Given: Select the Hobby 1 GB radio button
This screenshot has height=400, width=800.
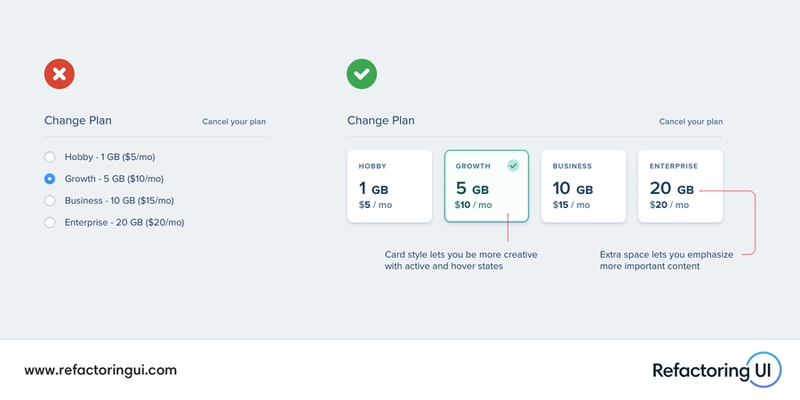Looking at the screenshot, I should (x=50, y=157).
